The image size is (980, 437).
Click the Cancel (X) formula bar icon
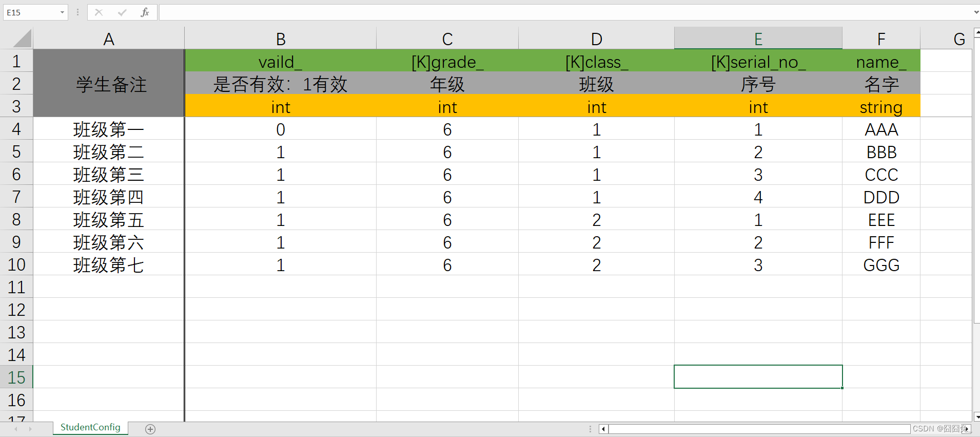[99, 12]
